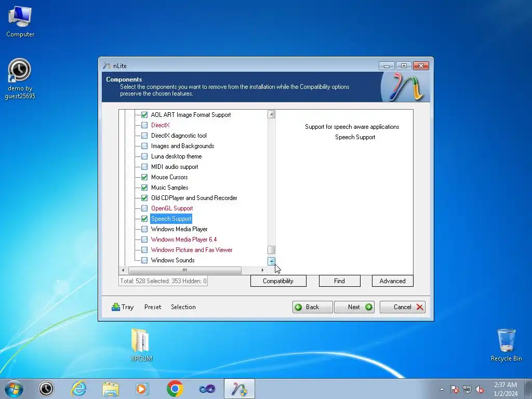
Task: Check the Windows Media Player checkbox
Action: click(x=144, y=229)
